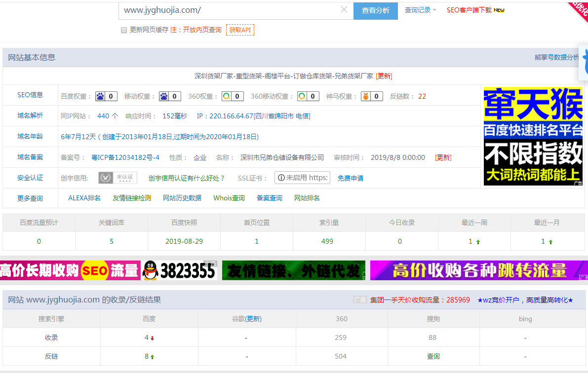Open the 备案查询 link
Screen dimensions: 588x373
[x=269, y=198]
